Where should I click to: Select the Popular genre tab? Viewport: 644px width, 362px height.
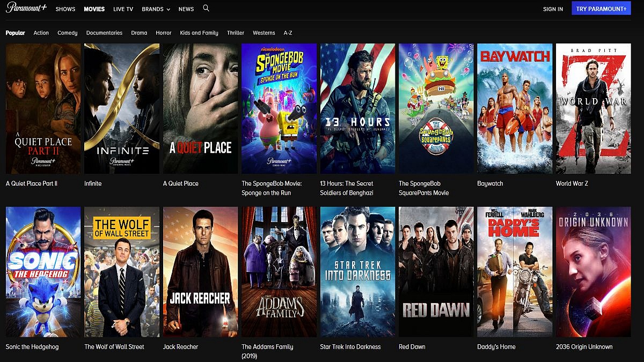[x=16, y=33]
